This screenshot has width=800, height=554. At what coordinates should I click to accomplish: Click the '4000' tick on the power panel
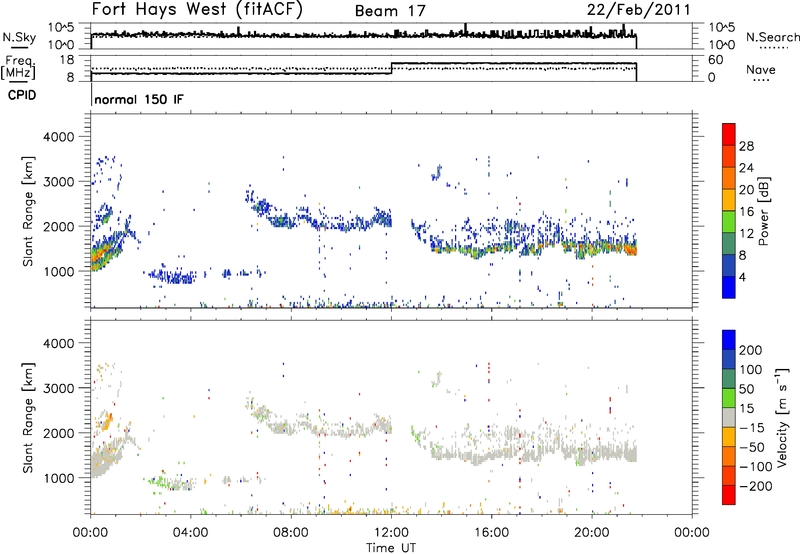tap(58, 137)
